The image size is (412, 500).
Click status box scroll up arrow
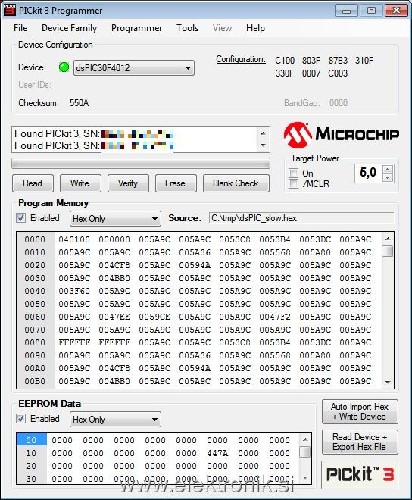[263, 133]
